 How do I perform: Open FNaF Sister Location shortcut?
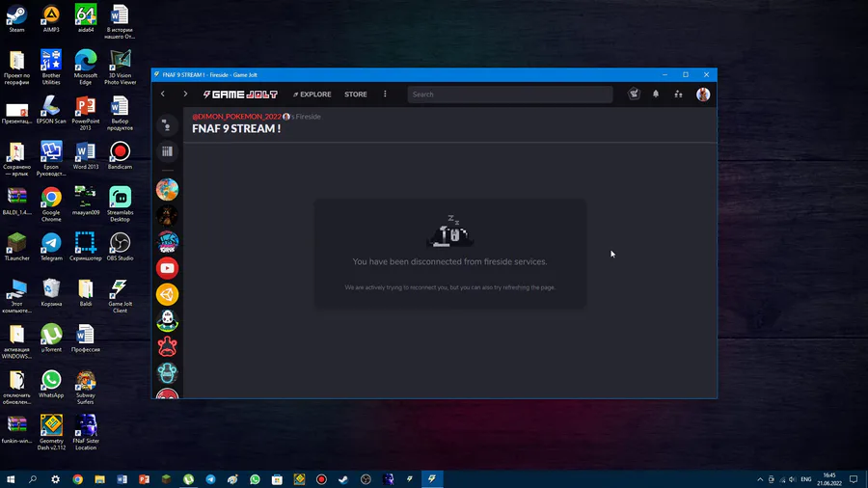click(86, 432)
